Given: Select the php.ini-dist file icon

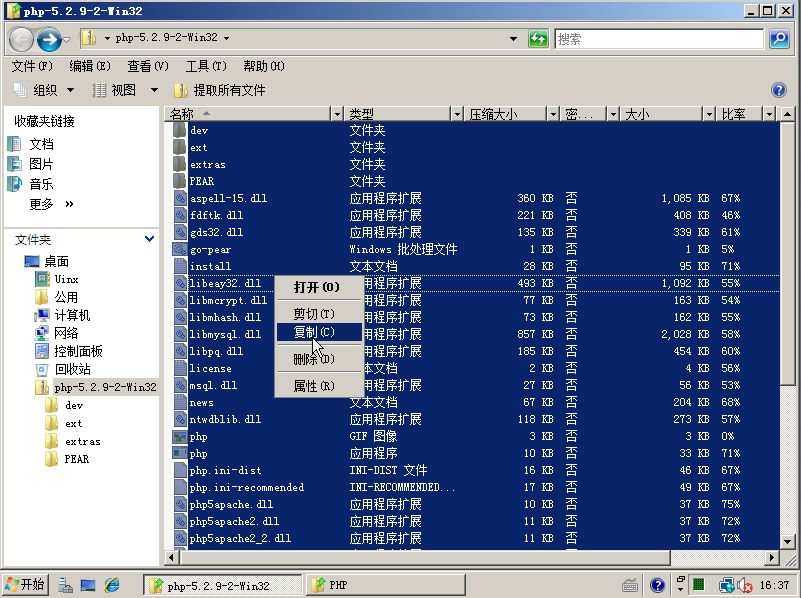Looking at the screenshot, I should 180,470.
